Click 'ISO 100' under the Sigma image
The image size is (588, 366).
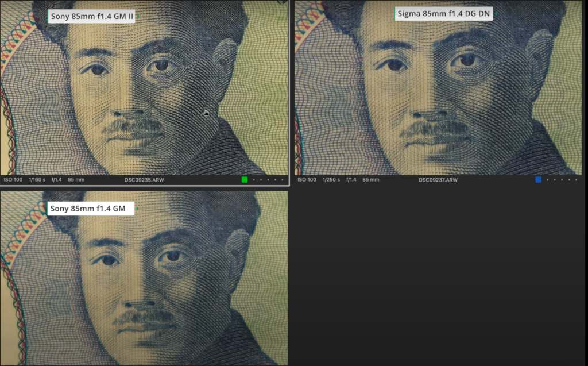tap(307, 180)
